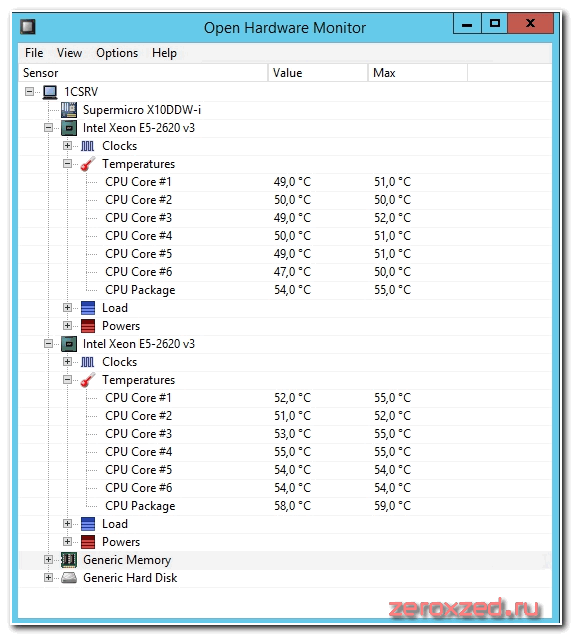This screenshot has width=573, height=636.
Task: Close the Open Hardware Monitor window
Action: pyautogui.click(x=530, y=24)
